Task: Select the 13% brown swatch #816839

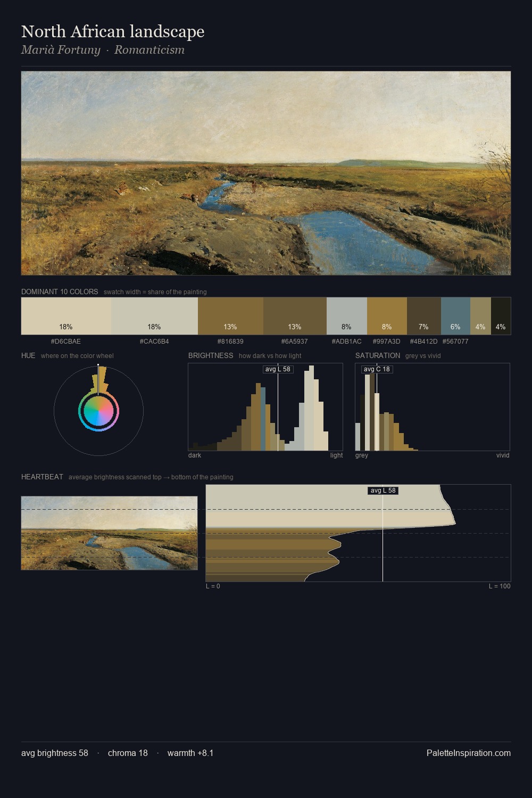Action: click(230, 316)
